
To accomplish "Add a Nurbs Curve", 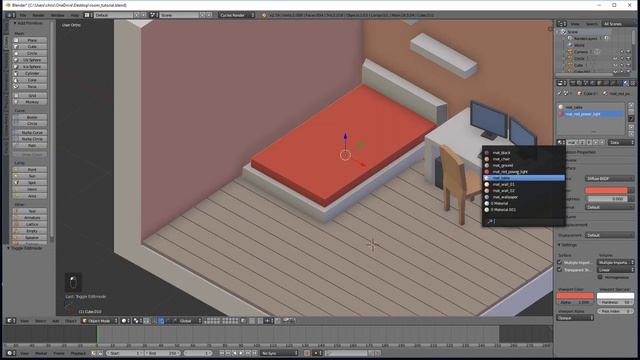I will (x=30, y=133).
